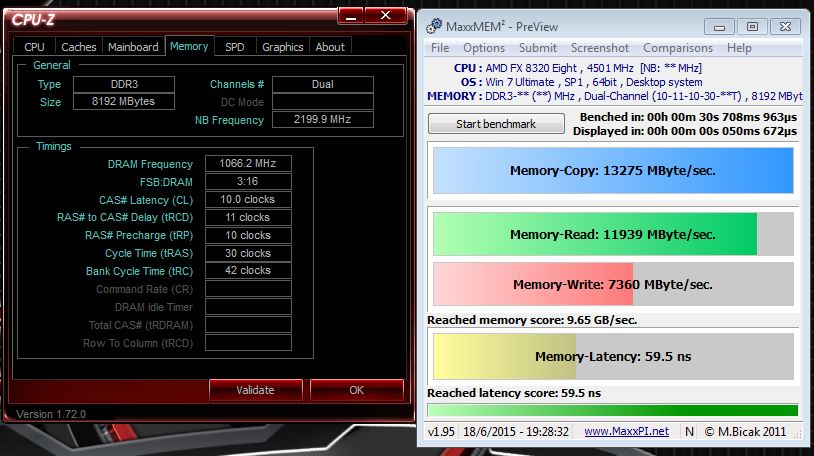Close the MaxxMEM PreView window
The image size is (814, 456).
785,26
